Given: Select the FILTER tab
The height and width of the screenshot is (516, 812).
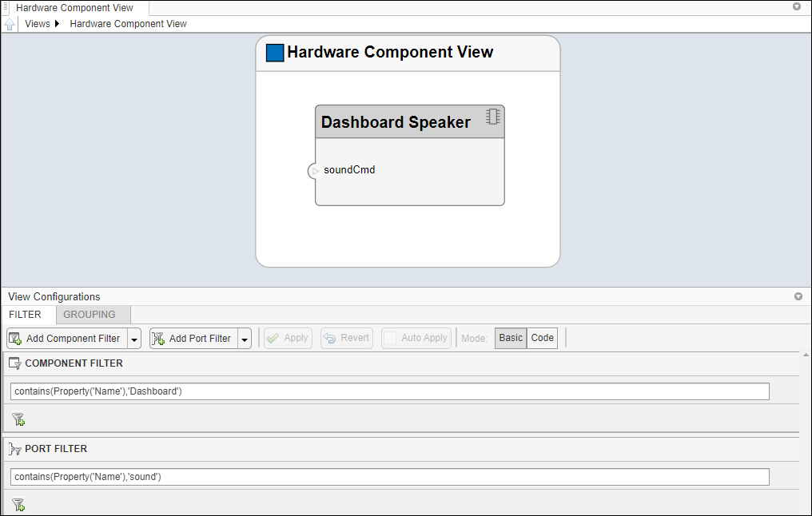Looking at the screenshot, I should (x=29, y=315).
